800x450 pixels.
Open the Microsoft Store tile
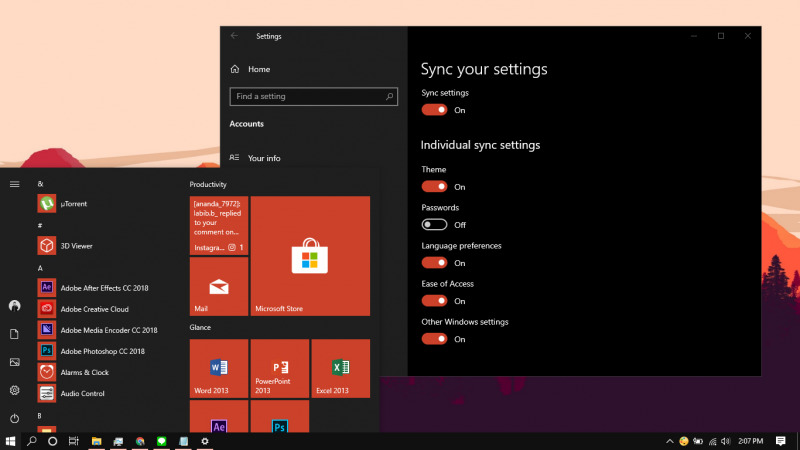tap(310, 256)
